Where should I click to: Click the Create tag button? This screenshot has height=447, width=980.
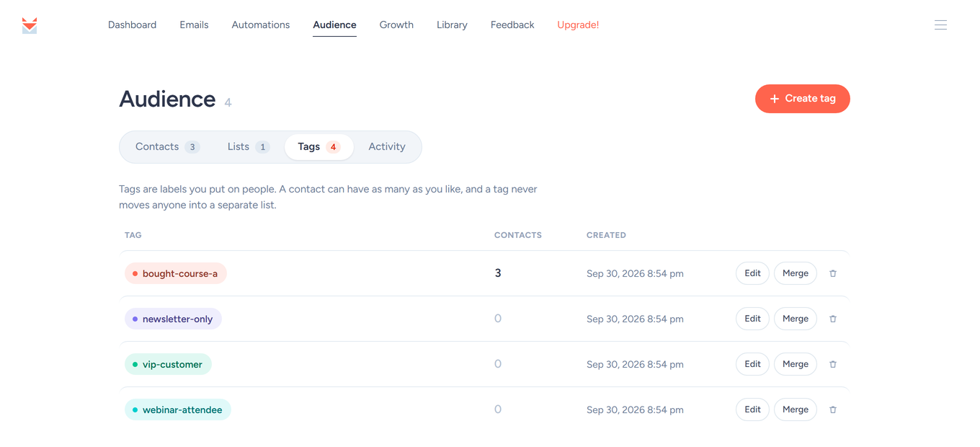pyautogui.click(x=802, y=99)
